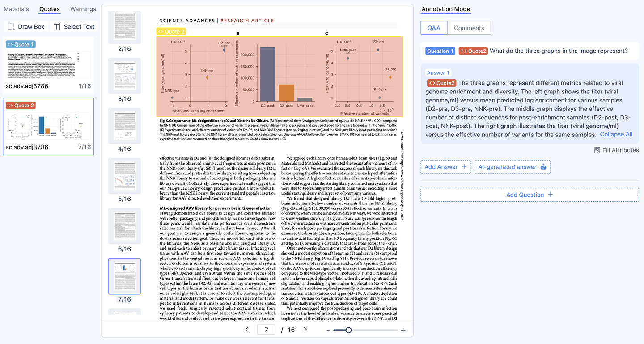Select the Quote 1 card in sidebar

[x=48, y=65]
